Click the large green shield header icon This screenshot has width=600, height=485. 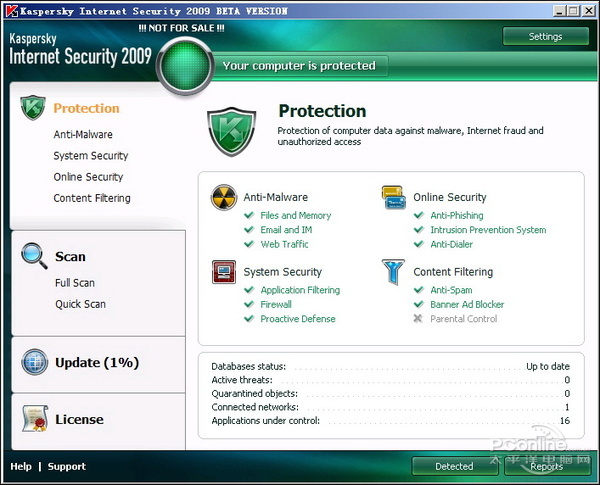(231, 132)
